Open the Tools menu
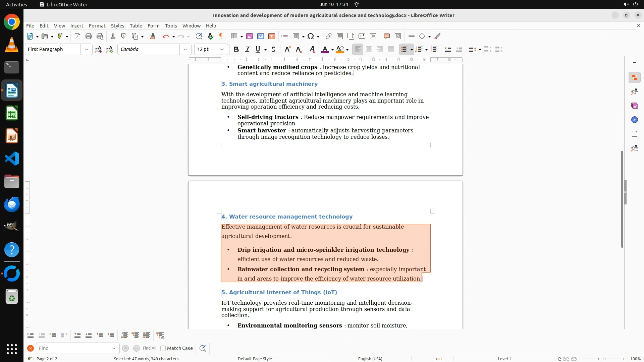 coord(171,25)
